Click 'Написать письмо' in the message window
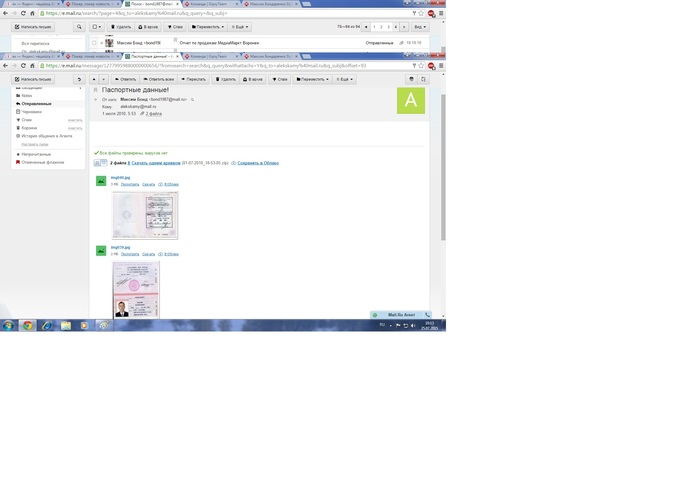The image size is (700, 485). point(33,79)
